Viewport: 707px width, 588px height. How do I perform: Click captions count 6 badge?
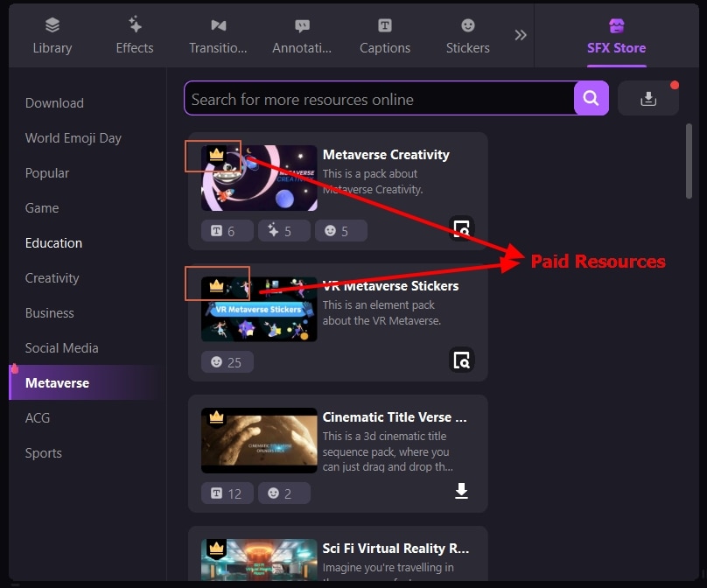click(227, 231)
